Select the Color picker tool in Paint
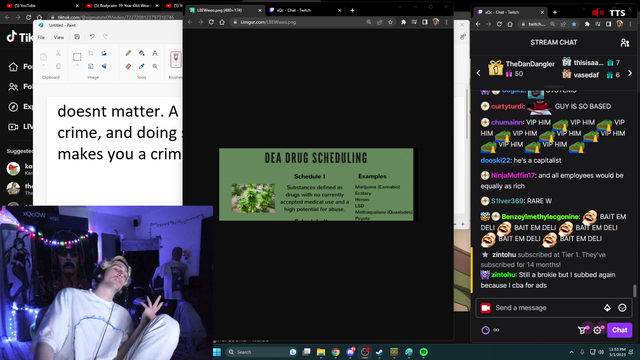 point(142,66)
